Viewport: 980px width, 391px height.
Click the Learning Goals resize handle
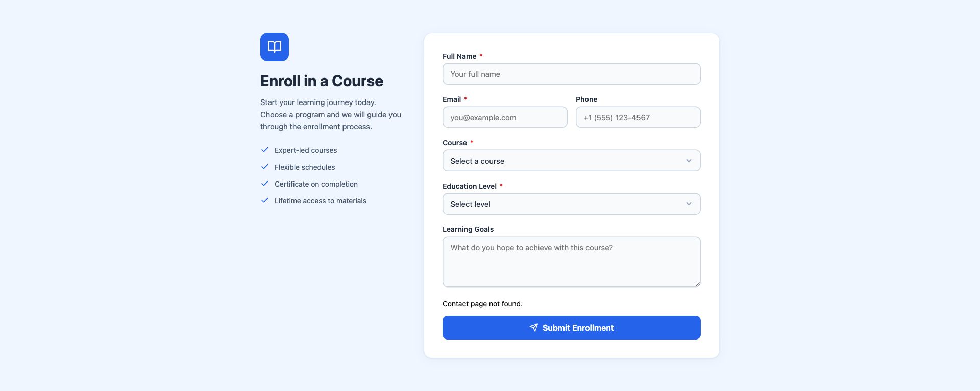click(697, 284)
